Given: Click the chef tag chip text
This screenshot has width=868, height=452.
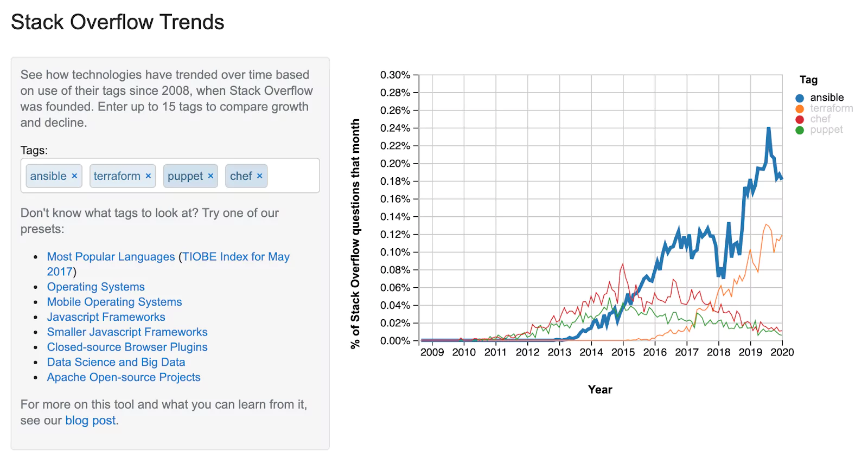Looking at the screenshot, I should point(241,176).
